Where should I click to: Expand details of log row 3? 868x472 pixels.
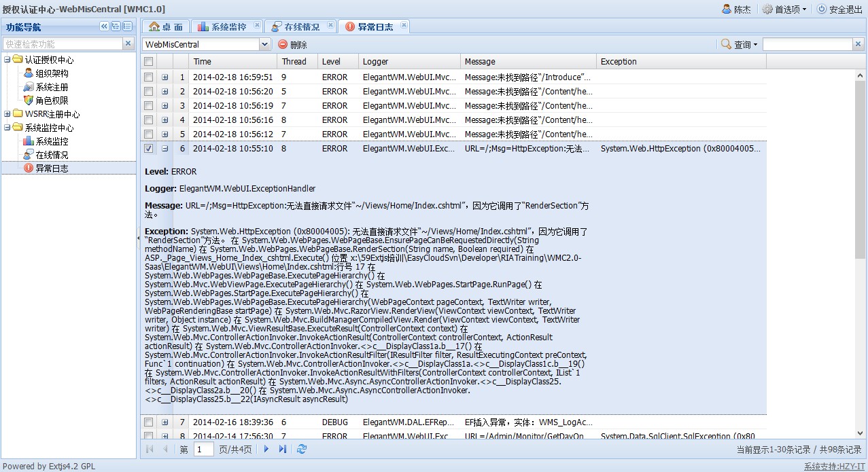tap(164, 106)
